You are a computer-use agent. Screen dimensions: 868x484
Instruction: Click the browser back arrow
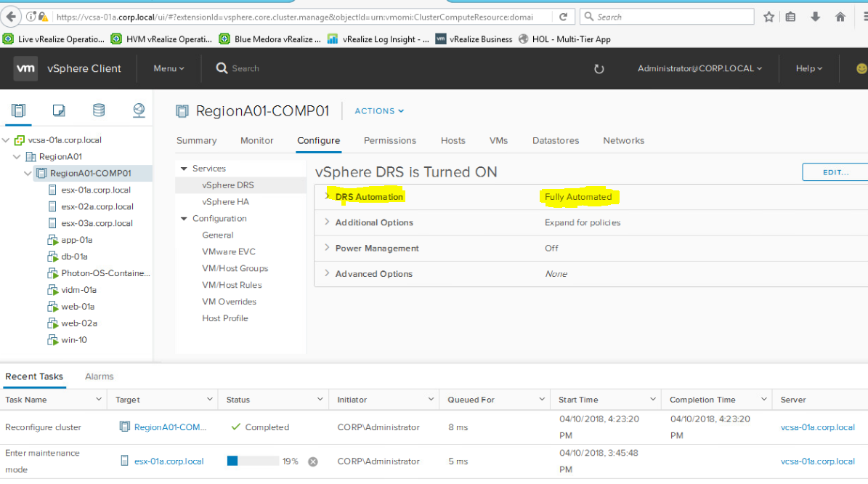(x=11, y=17)
